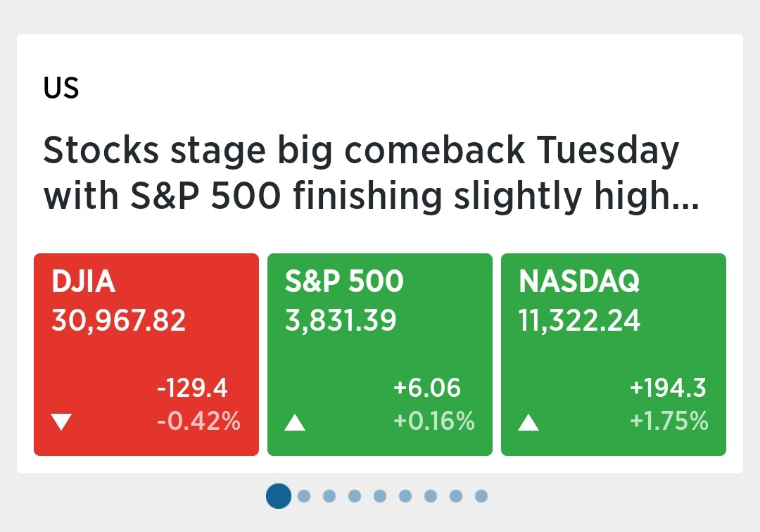
Task: Jump to the fifth carousel page dot
Action: (x=380, y=496)
